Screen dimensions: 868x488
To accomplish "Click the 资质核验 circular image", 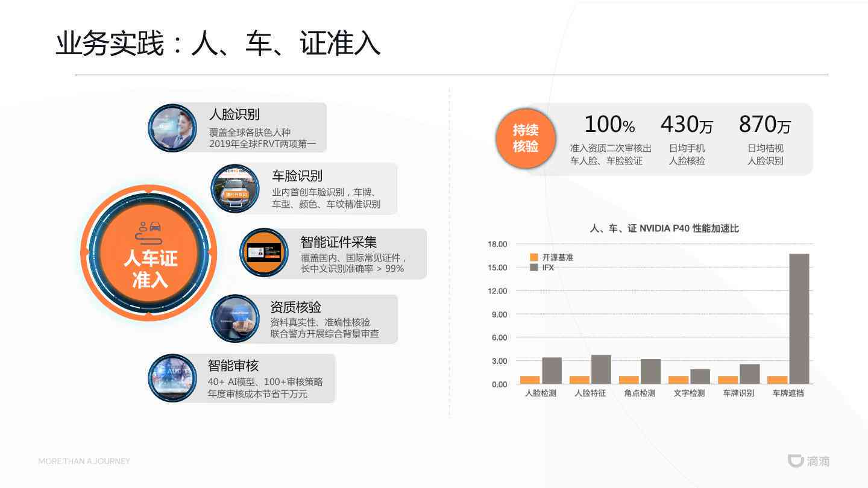I will (235, 319).
